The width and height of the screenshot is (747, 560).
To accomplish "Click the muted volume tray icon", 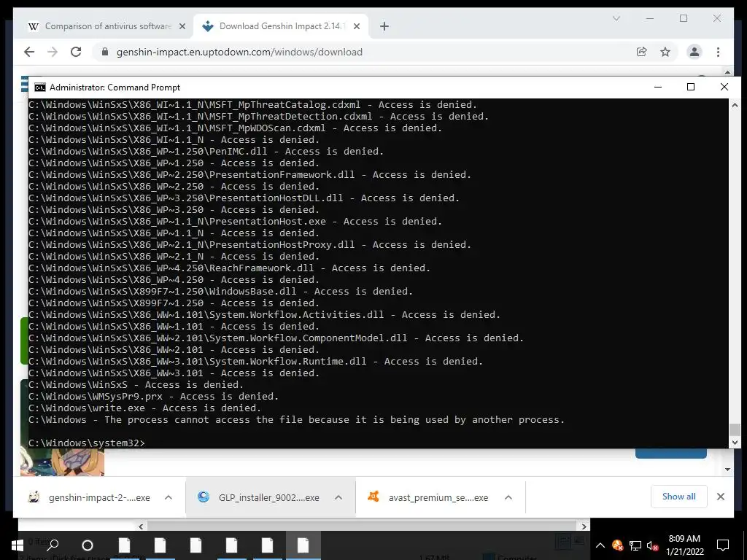I will tap(653, 545).
